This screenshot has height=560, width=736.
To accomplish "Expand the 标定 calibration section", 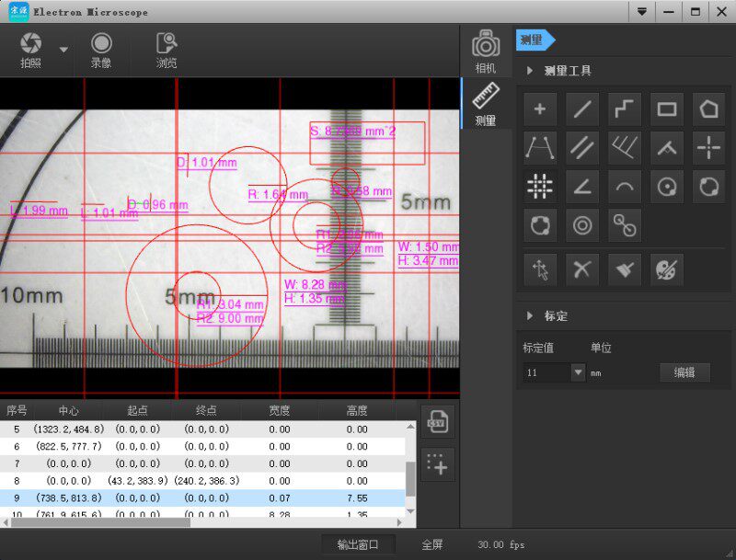I will pos(530,315).
